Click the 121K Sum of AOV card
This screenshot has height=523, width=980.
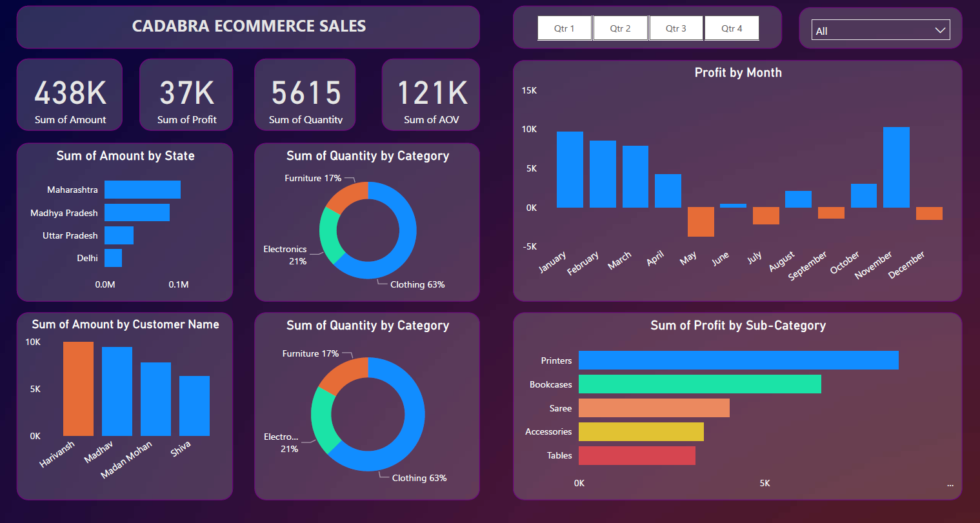pos(430,94)
